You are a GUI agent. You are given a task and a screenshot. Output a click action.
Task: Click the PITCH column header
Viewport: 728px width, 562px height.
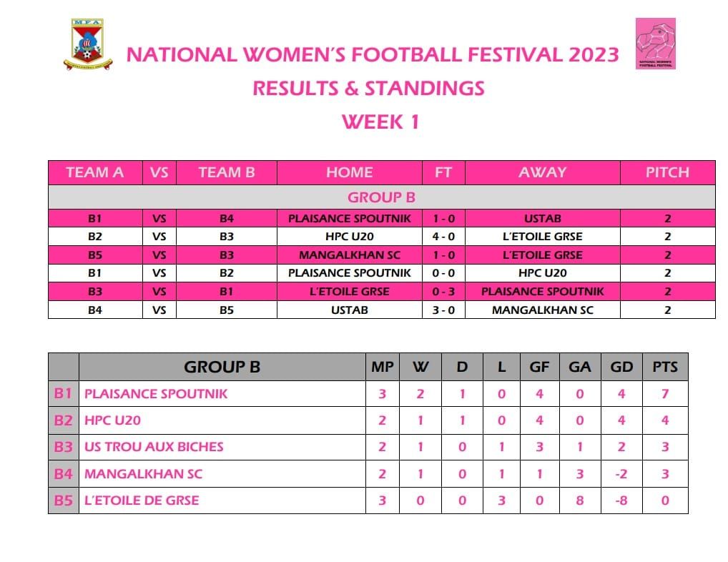pyautogui.click(x=667, y=172)
